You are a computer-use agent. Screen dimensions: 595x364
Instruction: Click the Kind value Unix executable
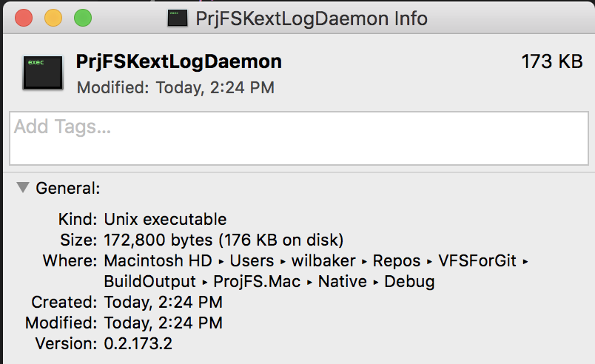tap(165, 220)
